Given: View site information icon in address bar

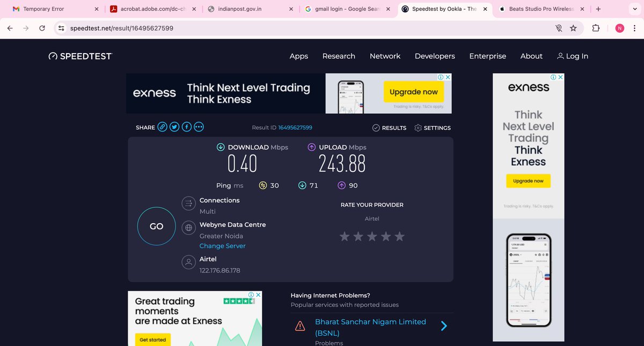Looking at the screenshot, I should click(61, 28).
